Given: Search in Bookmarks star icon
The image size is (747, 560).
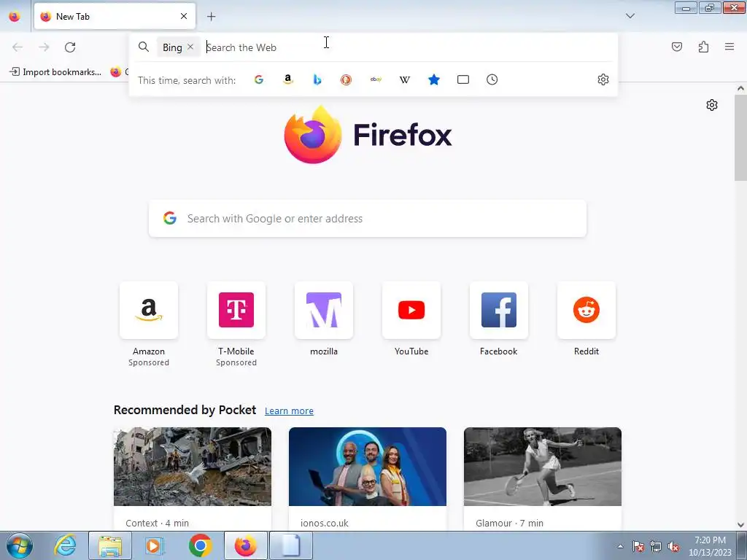Looking at the screenshot, I should coord(434,79).
